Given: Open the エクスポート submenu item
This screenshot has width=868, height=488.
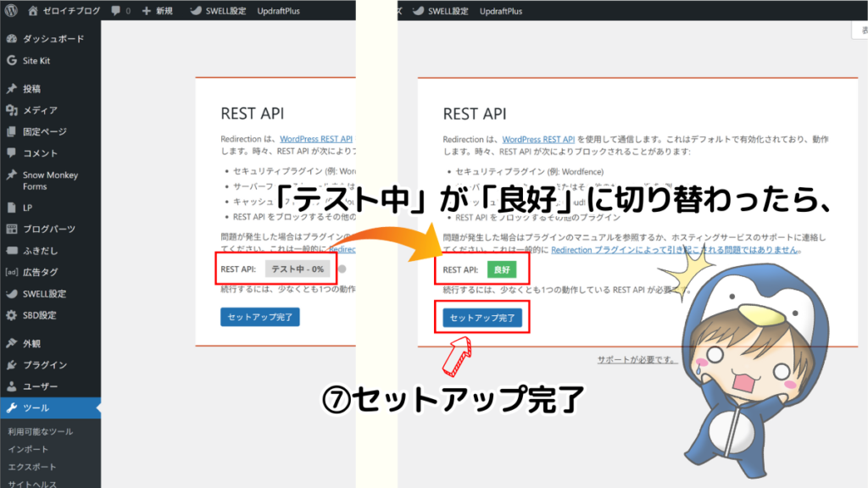Looking at the screenshot, I should tap(32, 467).
